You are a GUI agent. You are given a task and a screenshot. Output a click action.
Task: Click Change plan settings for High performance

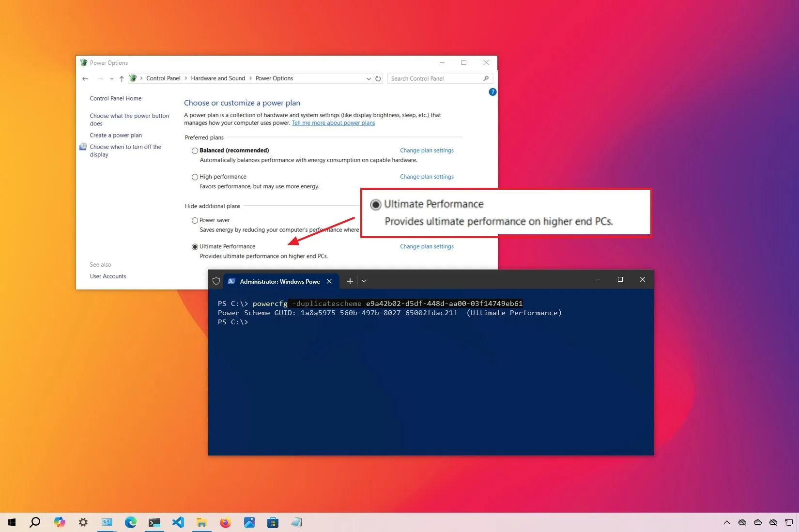point(426,177)
